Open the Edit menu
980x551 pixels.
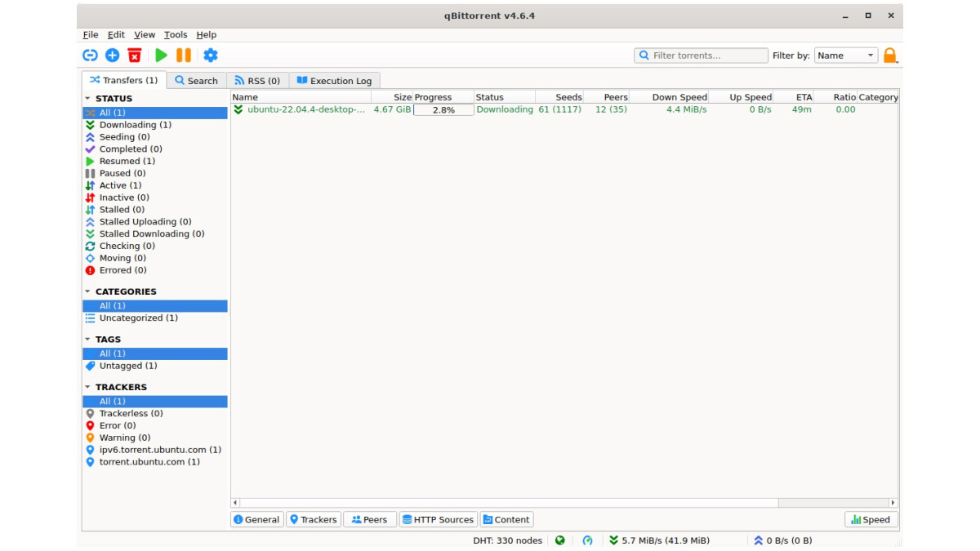click(117, 35)
